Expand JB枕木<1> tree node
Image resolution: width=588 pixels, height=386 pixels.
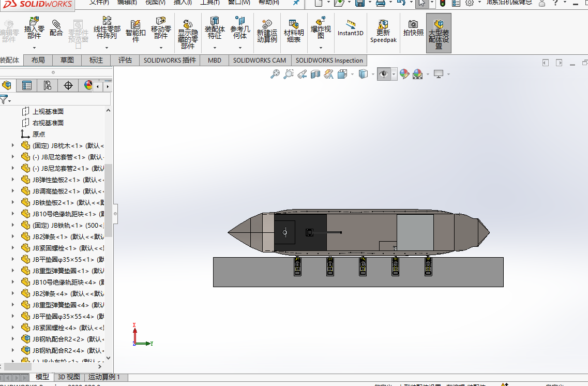point(13,145)
